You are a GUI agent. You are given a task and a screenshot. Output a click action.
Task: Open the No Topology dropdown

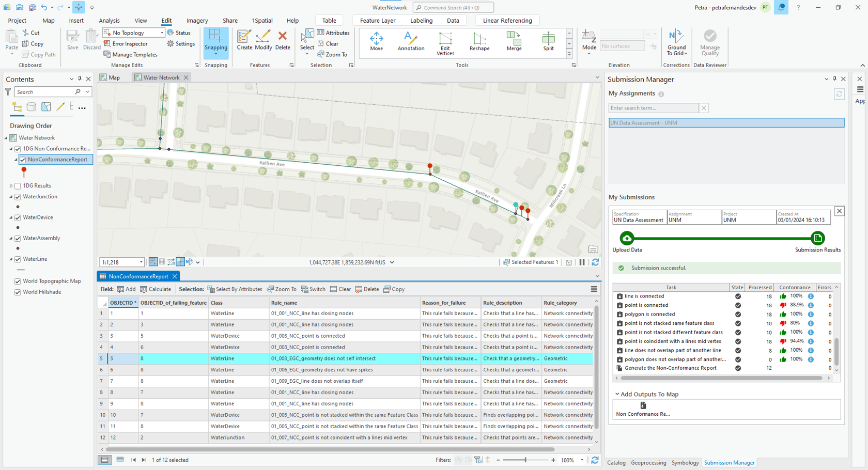[x=162, y=33]
